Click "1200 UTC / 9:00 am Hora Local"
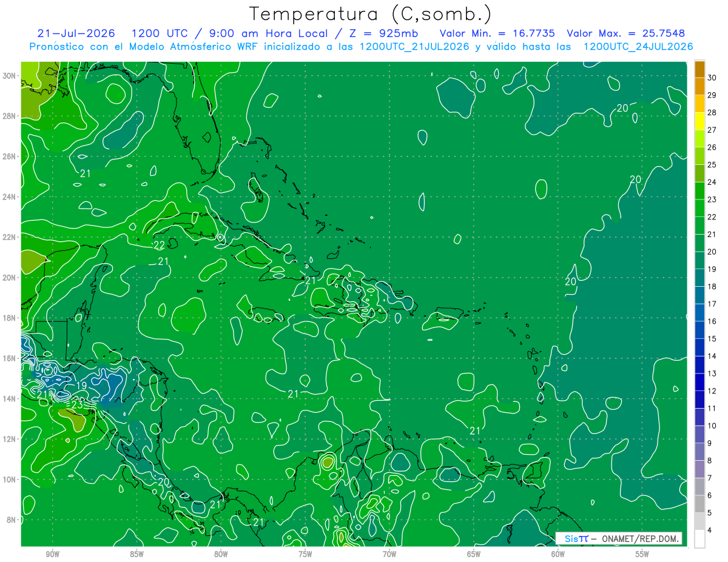The height and width of the screenshot is (562, 728). coord(229,33)
